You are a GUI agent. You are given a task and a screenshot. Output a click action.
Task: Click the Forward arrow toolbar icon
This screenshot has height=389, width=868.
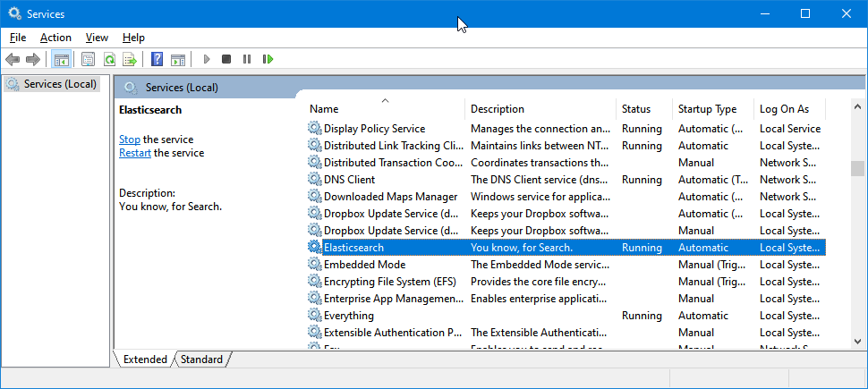[33, 59]
